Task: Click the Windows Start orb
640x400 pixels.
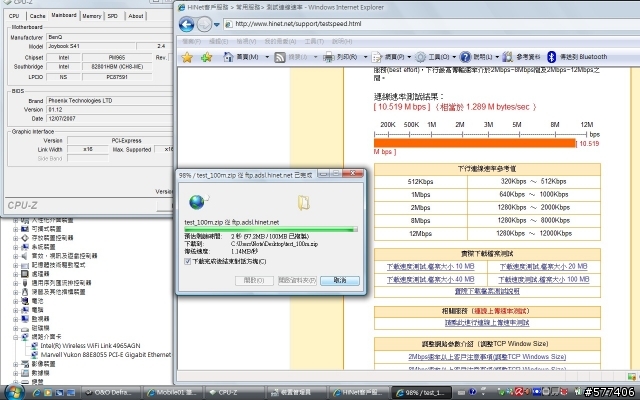Action: point(13,392)
